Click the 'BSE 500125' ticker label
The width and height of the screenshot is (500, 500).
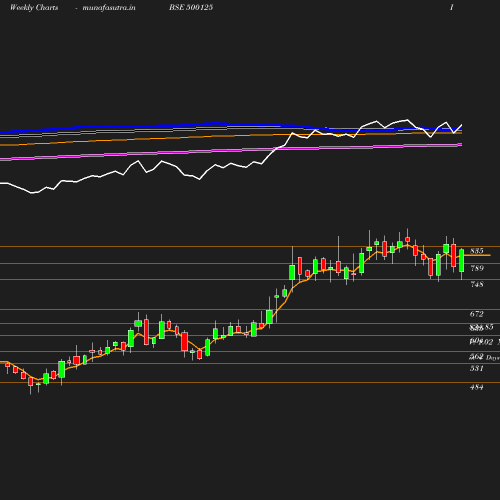coord(191,7)
